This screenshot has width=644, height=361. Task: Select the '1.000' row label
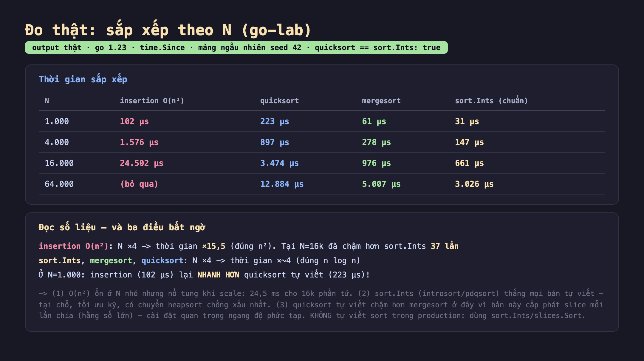57,121
